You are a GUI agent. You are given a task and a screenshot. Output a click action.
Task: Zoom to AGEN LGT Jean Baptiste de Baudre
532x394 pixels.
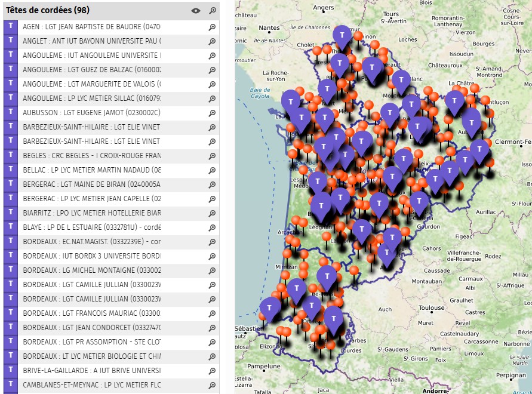pyautogui.click(x=212, y=27)
